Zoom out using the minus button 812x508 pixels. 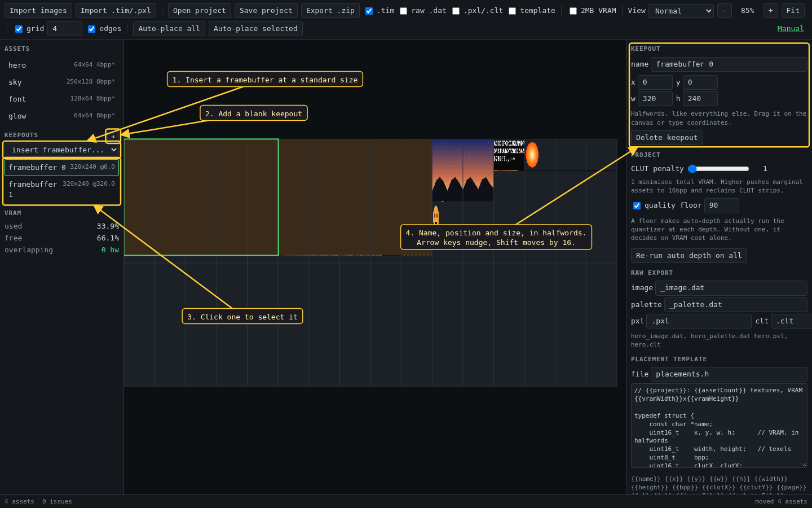[724, 11]
